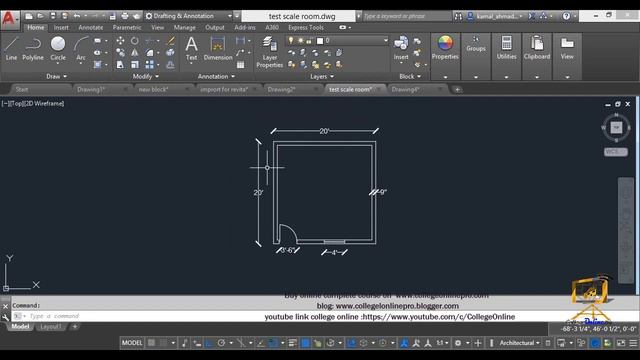Image resolution: width=640 pixels, height=360 pixels.
Task: Click the layer 0 color swatch
Action: click(320, 40)
